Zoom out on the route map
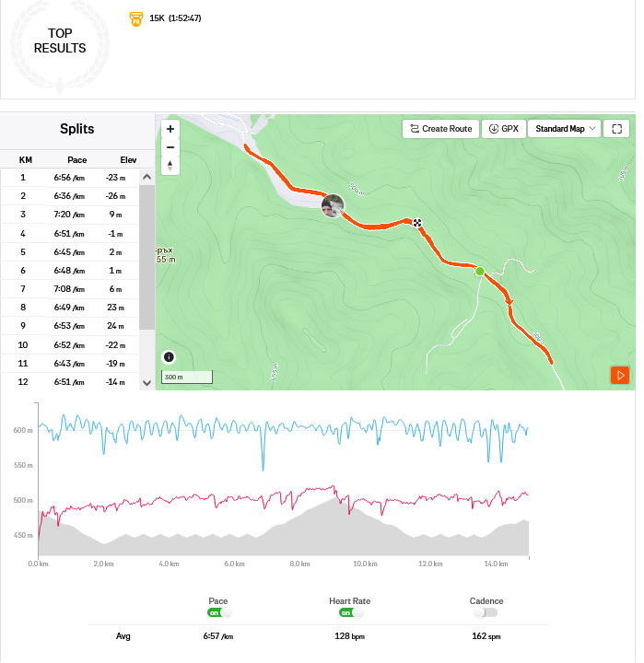Image resolution: width=644 pixels, height=663 pixels. [170, 147]
